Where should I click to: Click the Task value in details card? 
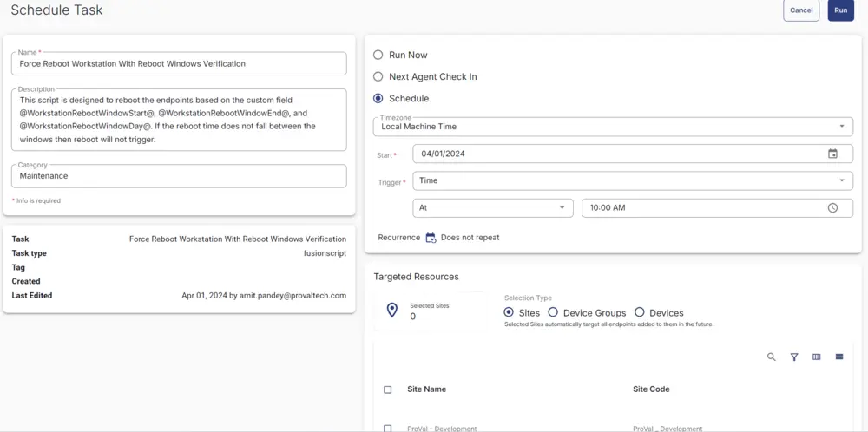point(238,239)
